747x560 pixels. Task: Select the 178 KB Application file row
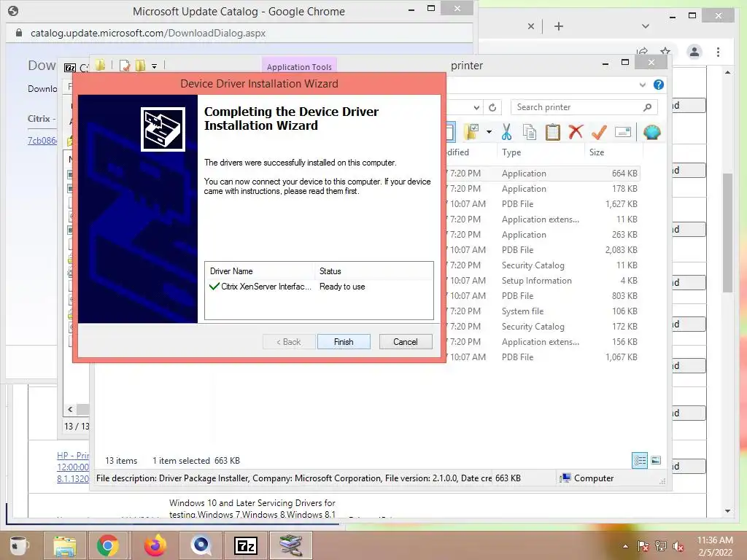(x=543, y=189)
